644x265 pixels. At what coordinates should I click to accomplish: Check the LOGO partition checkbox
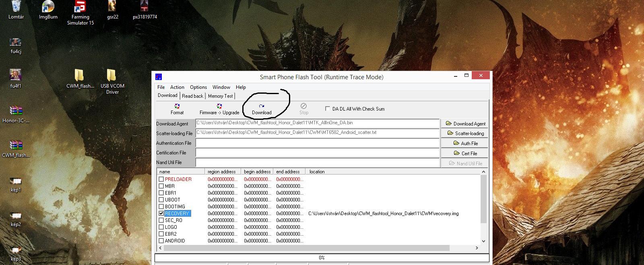(x=161, y=227)
